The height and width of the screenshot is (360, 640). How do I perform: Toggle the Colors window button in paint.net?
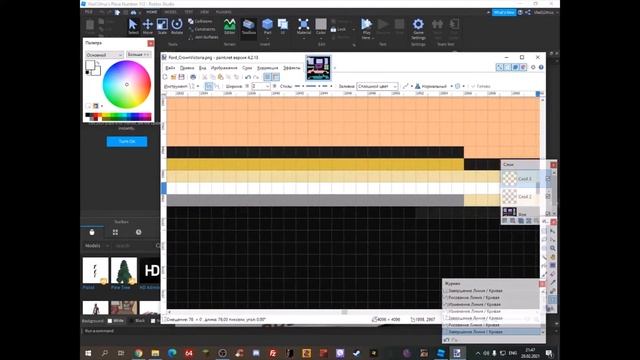pyautogui.click(x=523, y=67)
